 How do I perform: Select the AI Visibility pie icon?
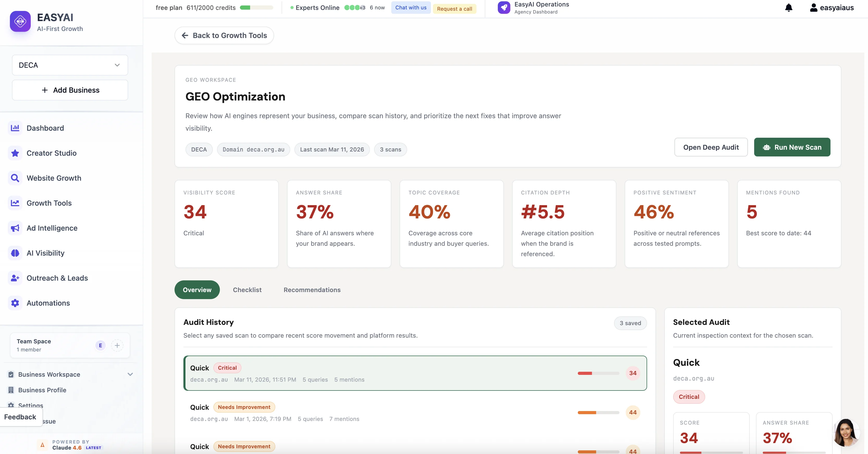[15, 253]
